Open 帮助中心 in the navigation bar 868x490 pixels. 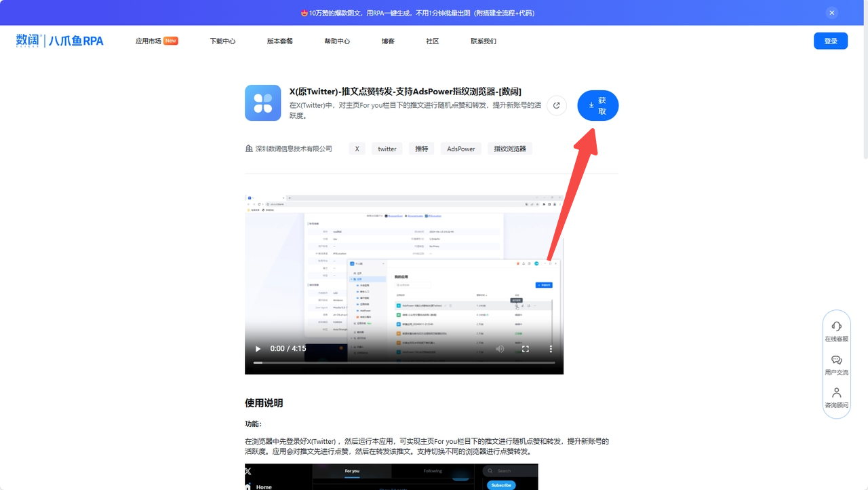(337, 41)
